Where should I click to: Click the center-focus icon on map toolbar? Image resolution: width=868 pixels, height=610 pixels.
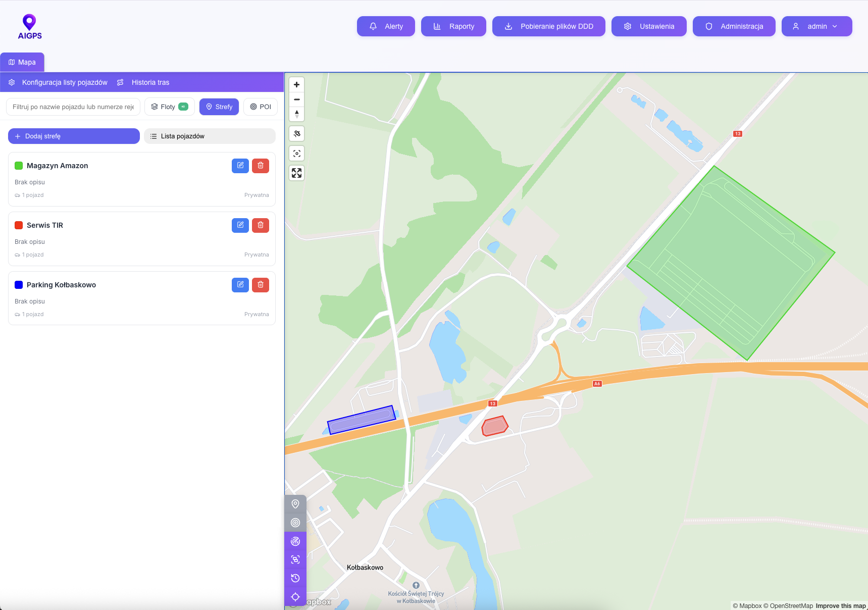click(297, 153)
